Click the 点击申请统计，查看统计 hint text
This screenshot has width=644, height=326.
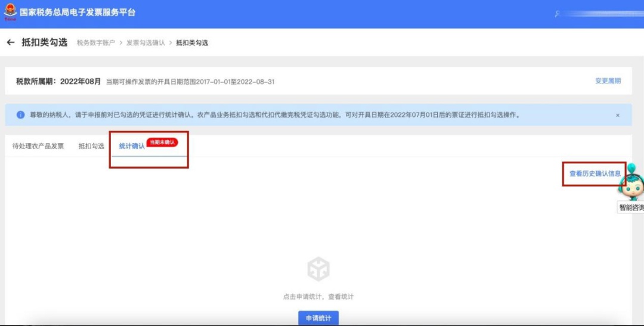coord(318,297)
